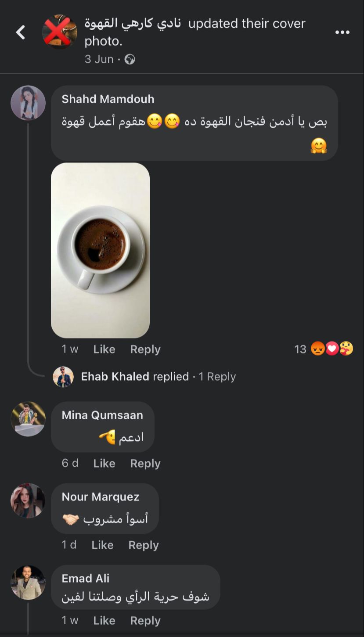
Task: Reply to Shahd Mamdouh's comment
Action: pyautogui.click(x=145, y=349)
